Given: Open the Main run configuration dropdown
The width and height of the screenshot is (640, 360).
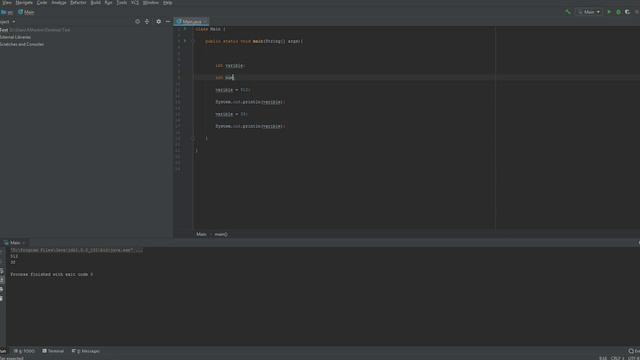Looking at the screenshot, I should coord(589,12).
